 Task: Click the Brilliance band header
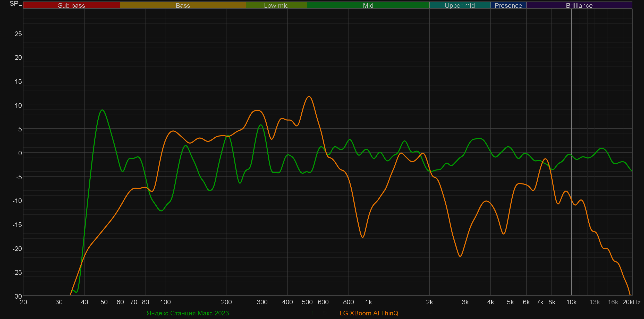579,5
